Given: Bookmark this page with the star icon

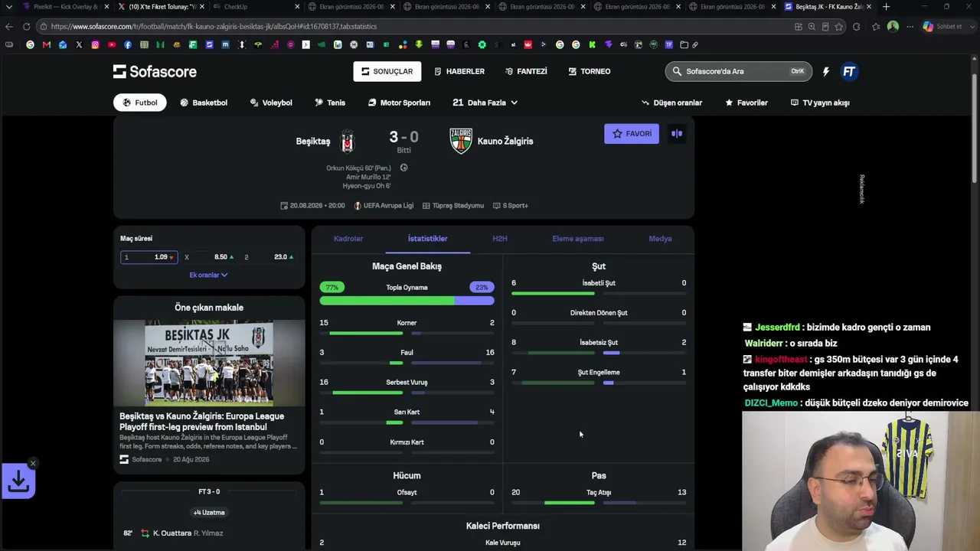Looking at the screenshot, I should pyautogui.click(x=839, y=26).
